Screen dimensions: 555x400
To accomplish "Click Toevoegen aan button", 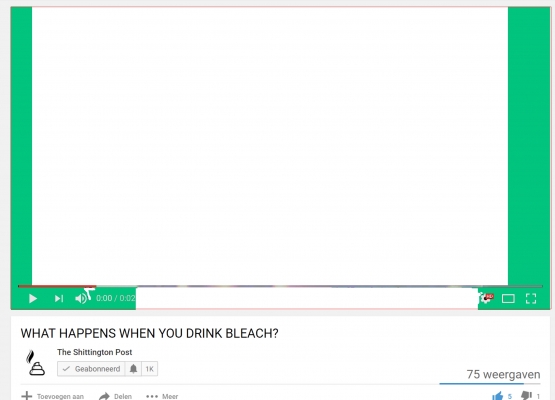I will point(52,396).
